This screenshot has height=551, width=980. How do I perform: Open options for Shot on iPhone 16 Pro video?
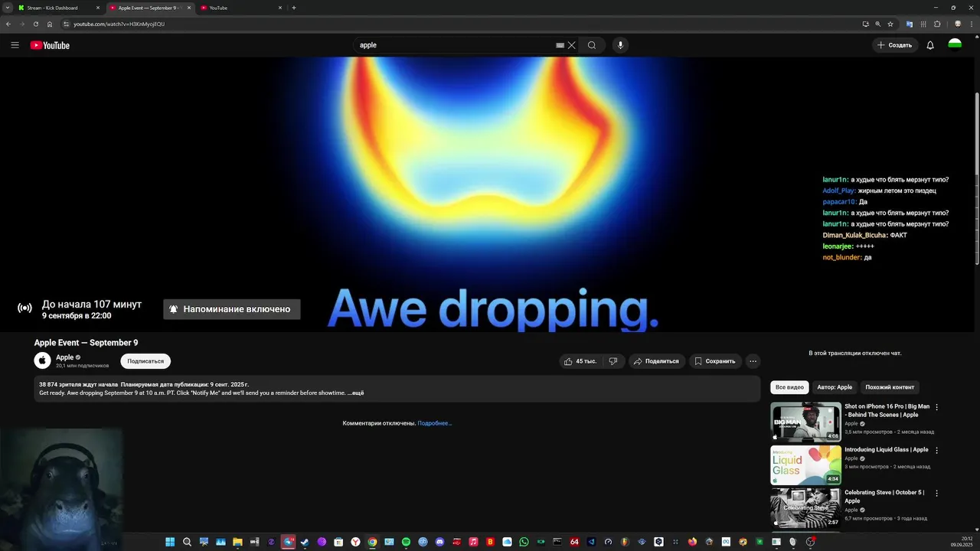(x=936, y=407)
